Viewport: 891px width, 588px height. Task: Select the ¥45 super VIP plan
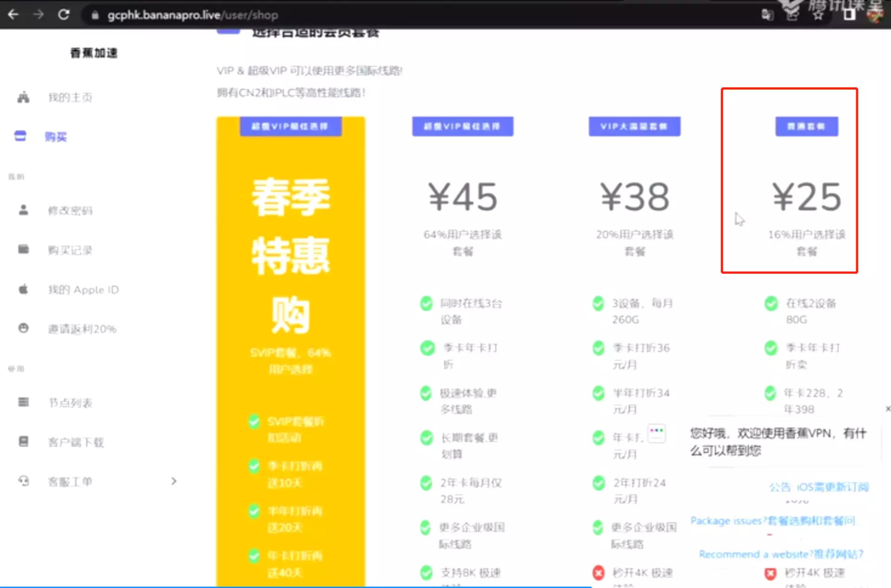tap(463, 197)
